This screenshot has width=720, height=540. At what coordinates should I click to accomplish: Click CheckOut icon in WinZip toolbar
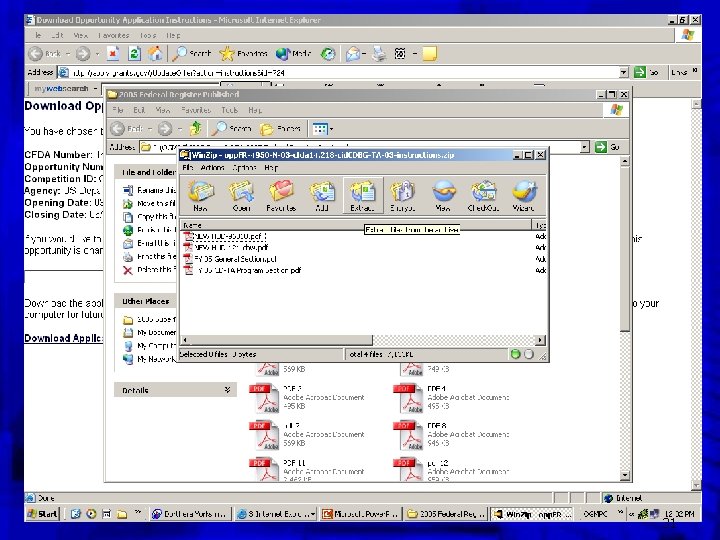[483, 195]
